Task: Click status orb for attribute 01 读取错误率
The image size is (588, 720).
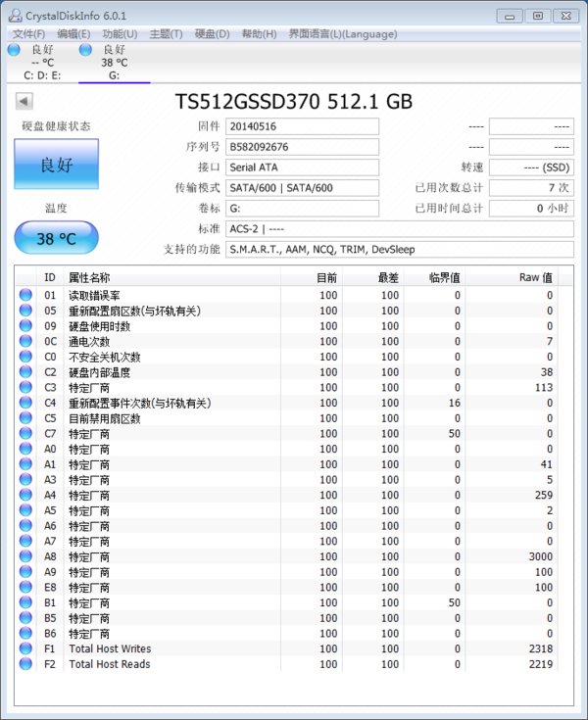Action: point(25,295)
